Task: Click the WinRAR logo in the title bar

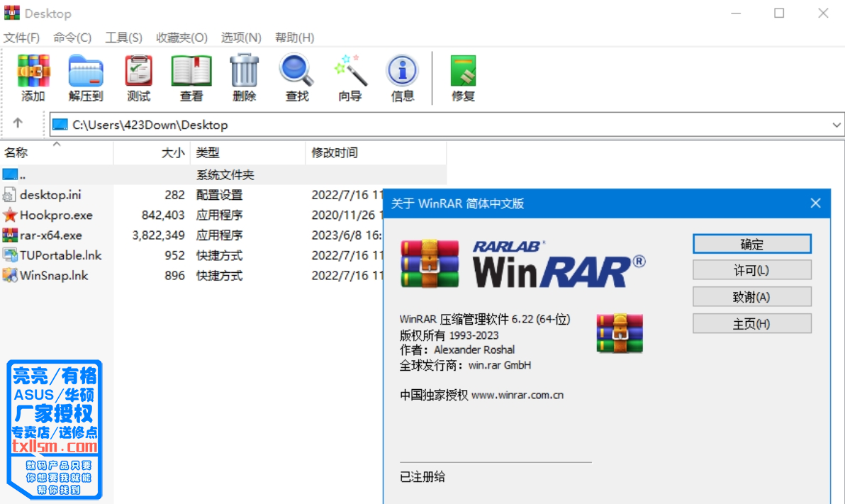Action: (x=12, y=13)
